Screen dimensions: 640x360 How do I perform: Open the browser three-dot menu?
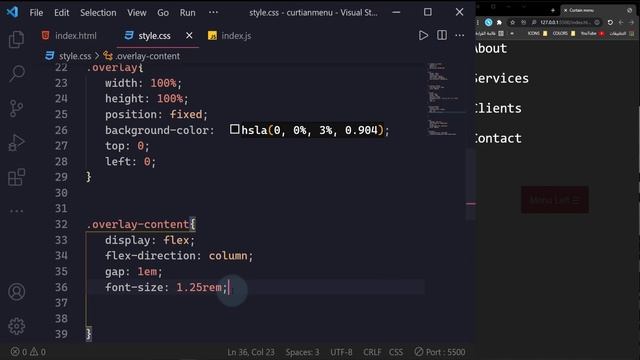point(478,22)
